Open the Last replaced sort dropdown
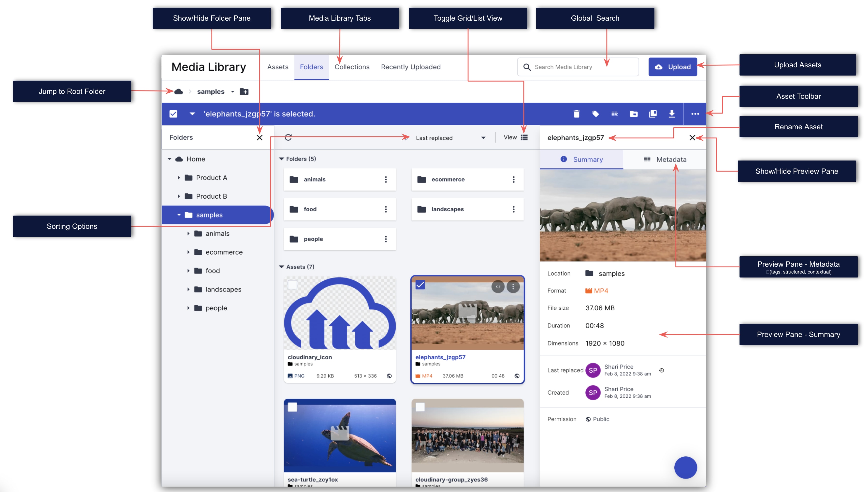 click(451, 138)
